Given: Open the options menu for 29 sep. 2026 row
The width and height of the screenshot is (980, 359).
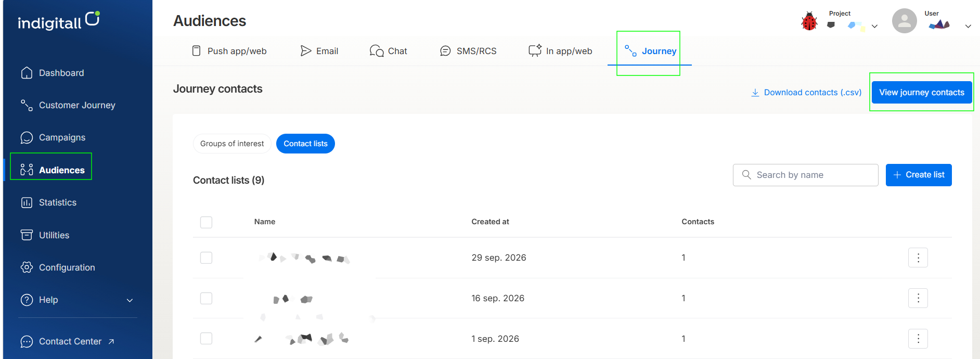Looking at the screenshot, I should tap(918, 258).
